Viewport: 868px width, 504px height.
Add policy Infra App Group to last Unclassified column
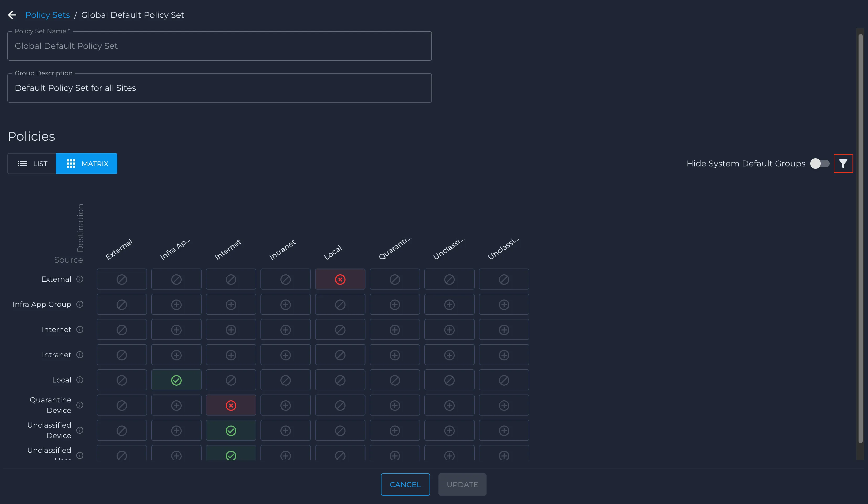[x=504, y=304]
